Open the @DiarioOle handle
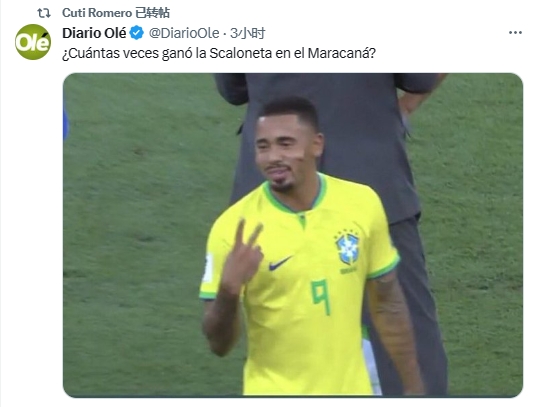The height and width of the screenshot is (407, 539). click(184, 33)
